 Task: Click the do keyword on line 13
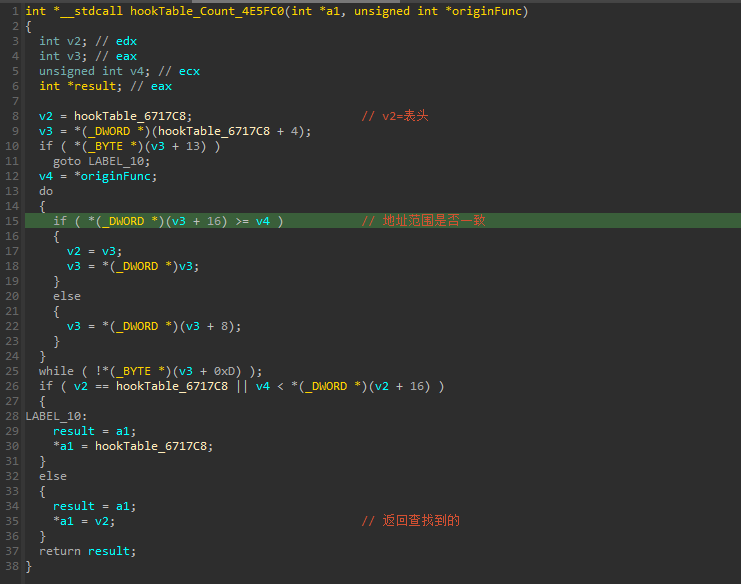point(46,191)
